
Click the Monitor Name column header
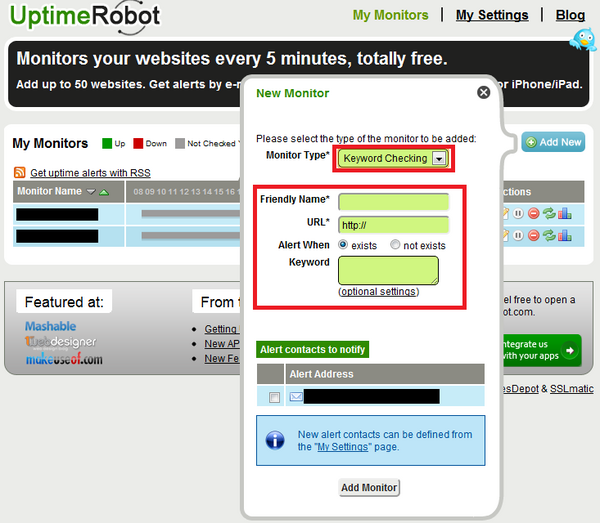68,191
